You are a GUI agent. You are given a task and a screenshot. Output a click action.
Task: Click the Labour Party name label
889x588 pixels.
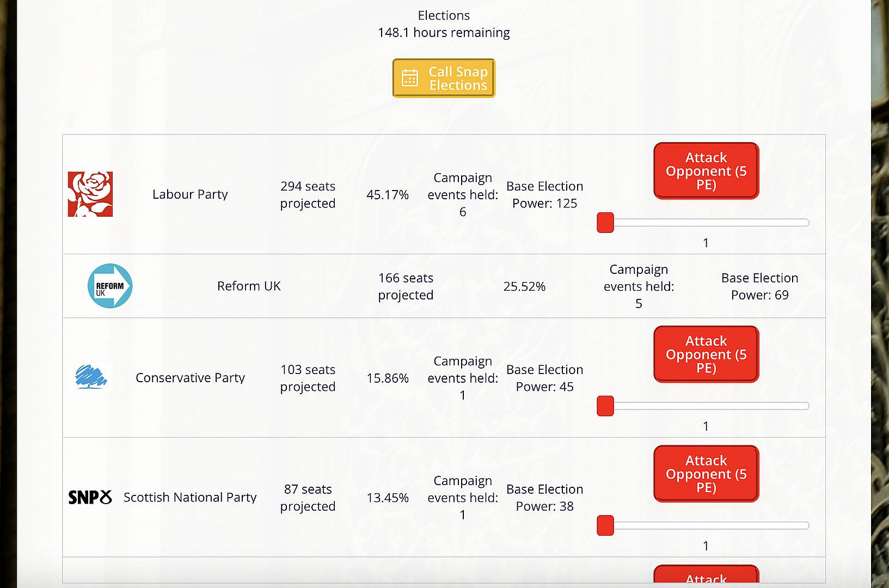pos(190,194)
